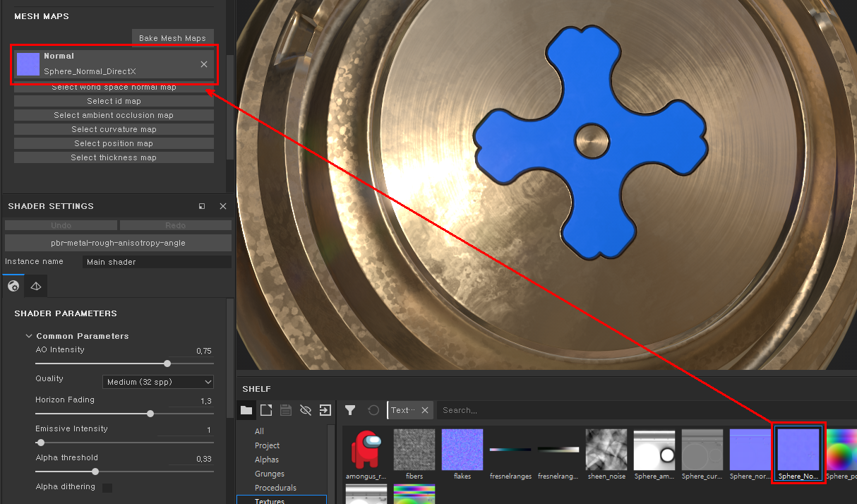Toggle the shelf hidden-eye icon
The width and height of the screenshot is (857, 504).
305,410
